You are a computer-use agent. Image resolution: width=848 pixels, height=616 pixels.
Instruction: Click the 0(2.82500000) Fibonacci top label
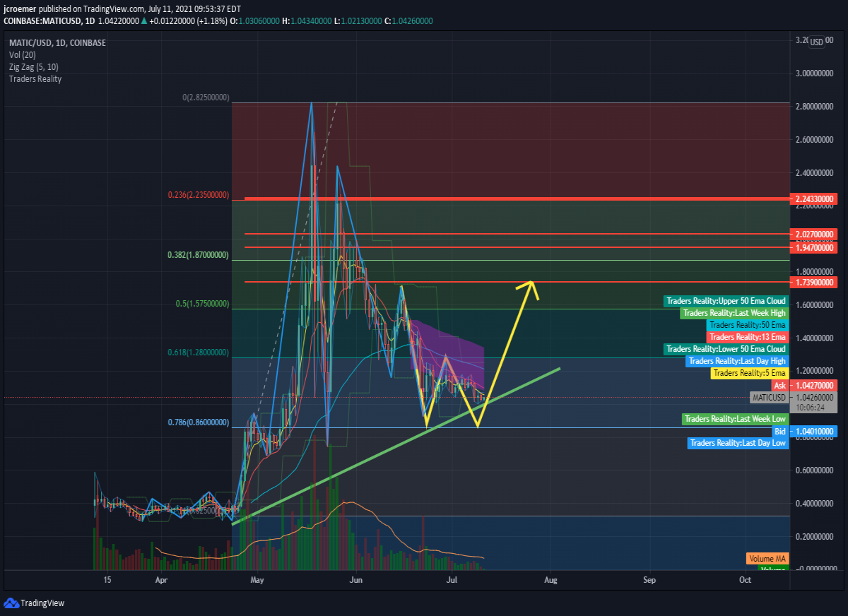(206, 98)
